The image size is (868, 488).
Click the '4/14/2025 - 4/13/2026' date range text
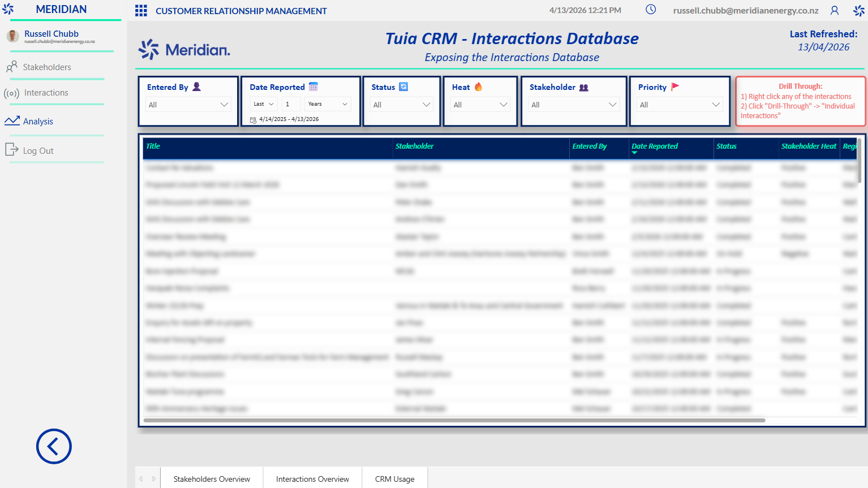289,119
